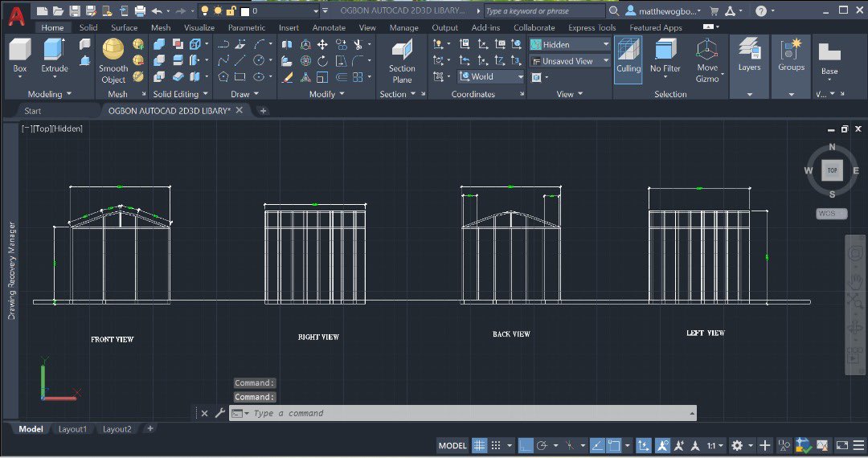This screenshot has height=458, width=868.
Task: Switch to the Layout1 tab
Action: [x=72, y=429]
